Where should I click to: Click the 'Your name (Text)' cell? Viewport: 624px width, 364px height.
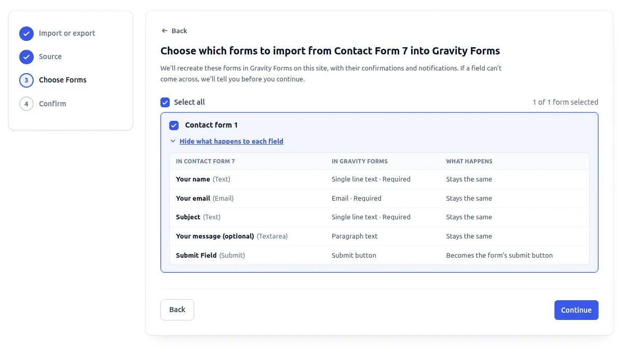point(203,179)
